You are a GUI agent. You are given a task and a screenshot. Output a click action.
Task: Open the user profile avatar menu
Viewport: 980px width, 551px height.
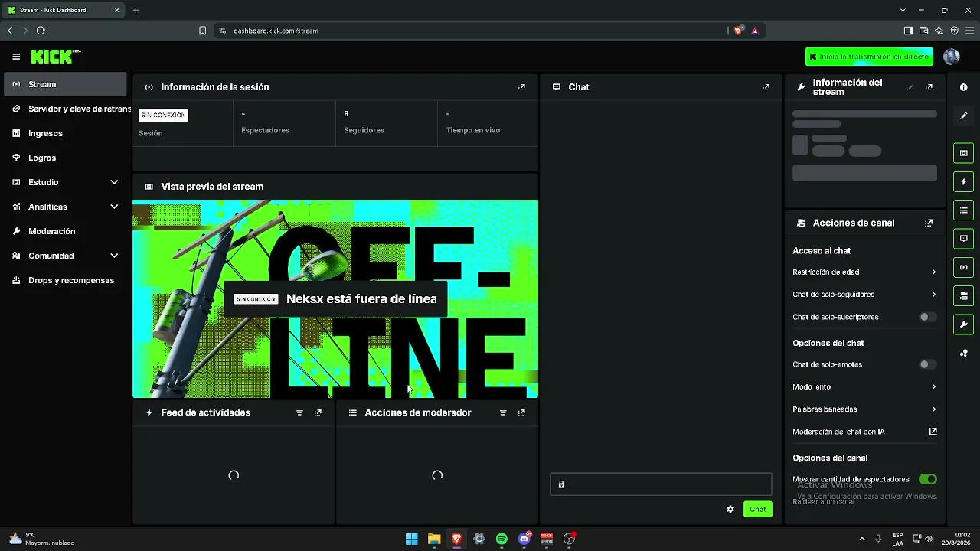(952, 57)
